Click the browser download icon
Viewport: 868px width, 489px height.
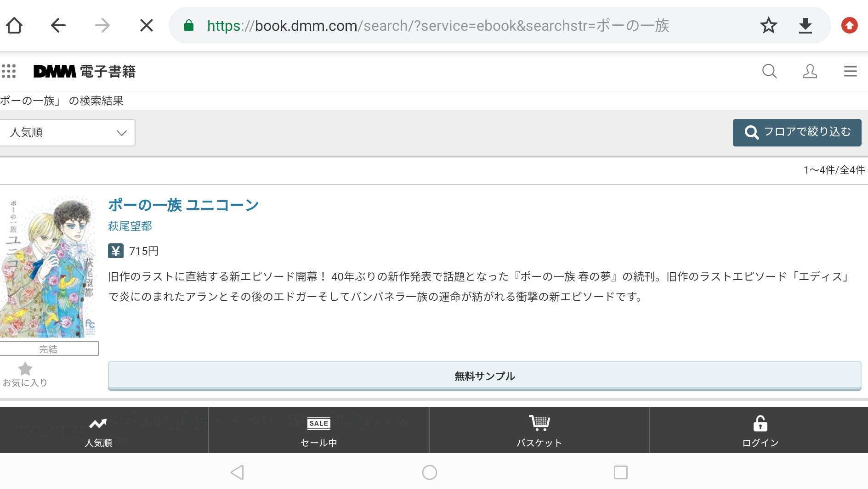click(x=805, y=25)
